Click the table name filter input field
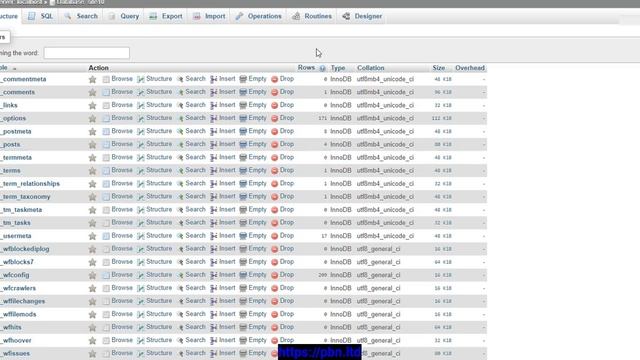Screen dimensions: 640x360 click(x=87, y=53)
